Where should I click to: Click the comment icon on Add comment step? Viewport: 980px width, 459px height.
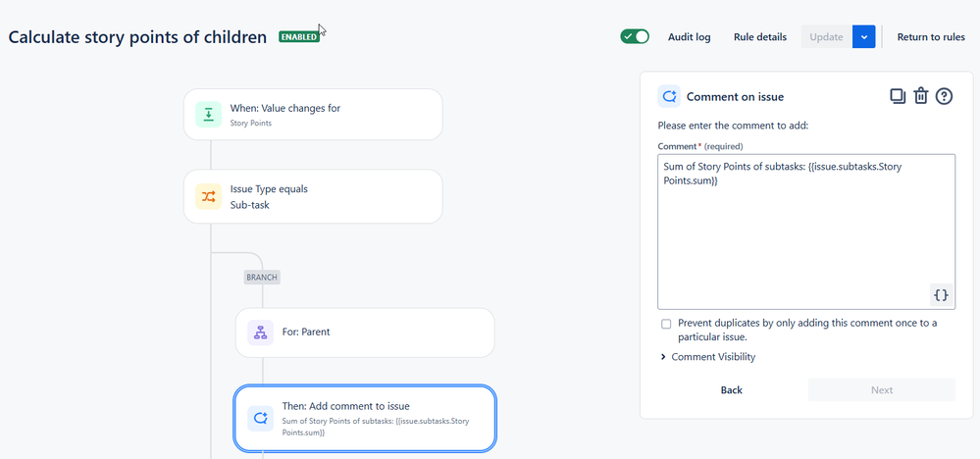pyautogui.click(x=261, y=418)
